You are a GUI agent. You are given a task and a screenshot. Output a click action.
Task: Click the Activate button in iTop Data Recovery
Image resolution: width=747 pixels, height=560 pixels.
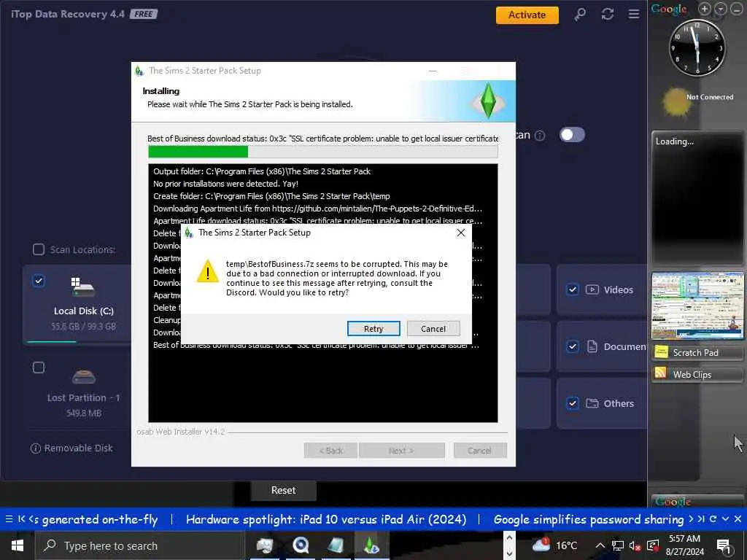[x=527, y=15]
